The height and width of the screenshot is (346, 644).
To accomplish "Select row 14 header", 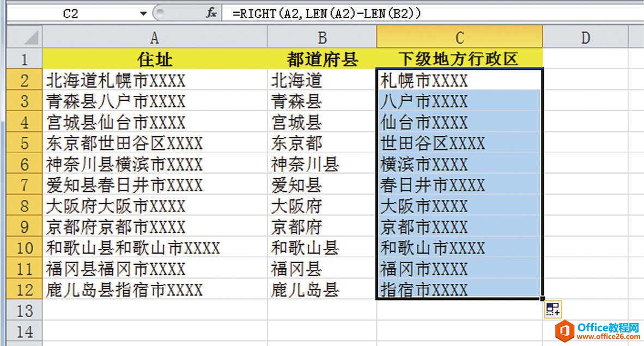I will [25, 331].
